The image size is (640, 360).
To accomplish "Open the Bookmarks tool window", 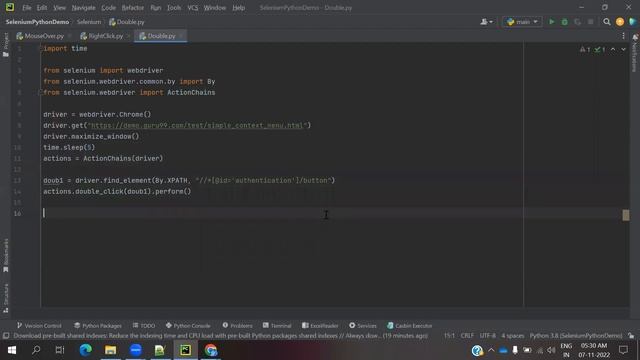I will pyautogui.click(x=6, y=256).
